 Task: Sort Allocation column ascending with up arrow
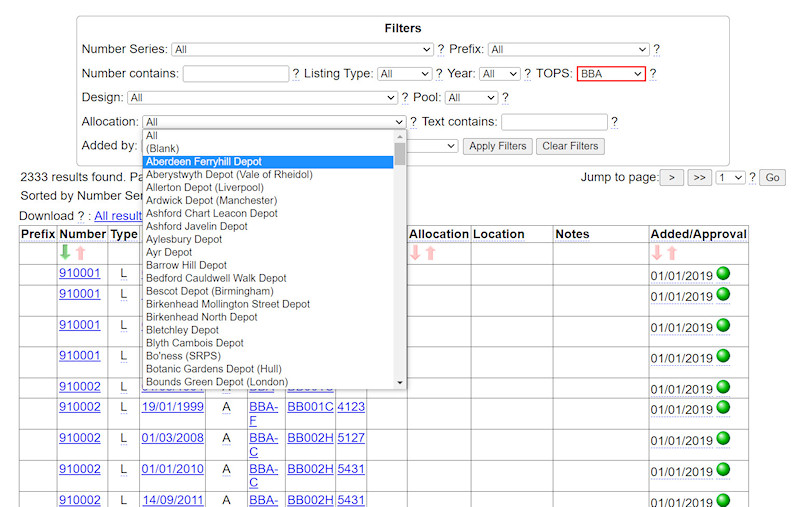click(430, 253)
